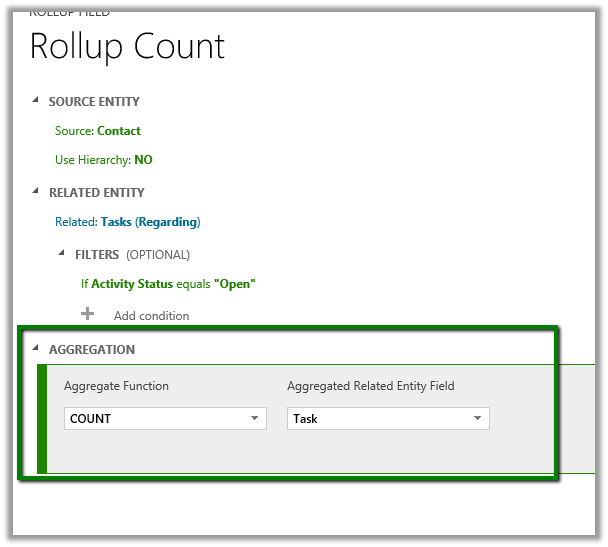Select the Activity Status equals Open filter
Image resolution: width=608 pixels, height=547 pixels.
pos(168,284)
